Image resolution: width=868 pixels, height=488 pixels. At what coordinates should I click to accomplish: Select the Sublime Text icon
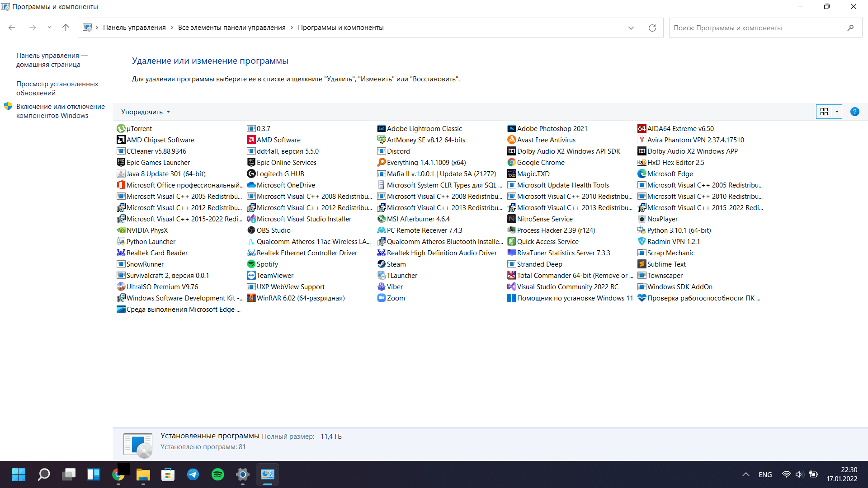(642, 264)
